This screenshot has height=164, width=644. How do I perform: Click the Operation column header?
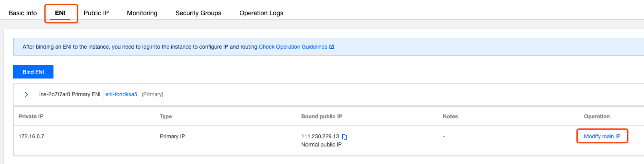597,116
